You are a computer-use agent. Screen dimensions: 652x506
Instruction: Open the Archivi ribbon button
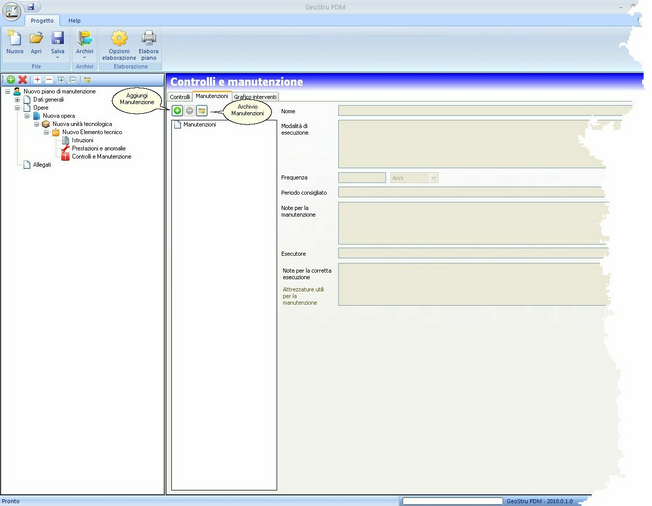click(84, 42)
